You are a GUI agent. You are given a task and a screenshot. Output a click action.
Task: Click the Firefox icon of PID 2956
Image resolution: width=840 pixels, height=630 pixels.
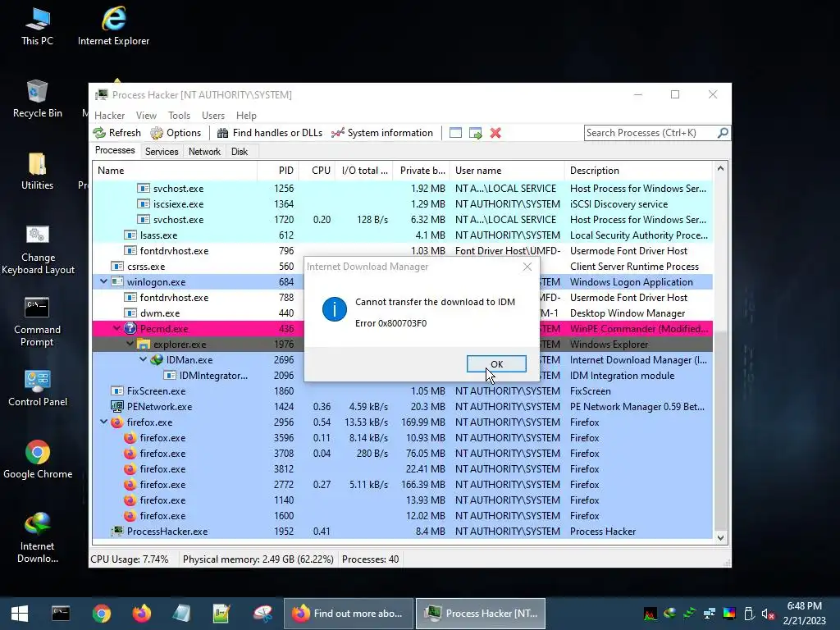pyautogui.click(x=116, y=422)
